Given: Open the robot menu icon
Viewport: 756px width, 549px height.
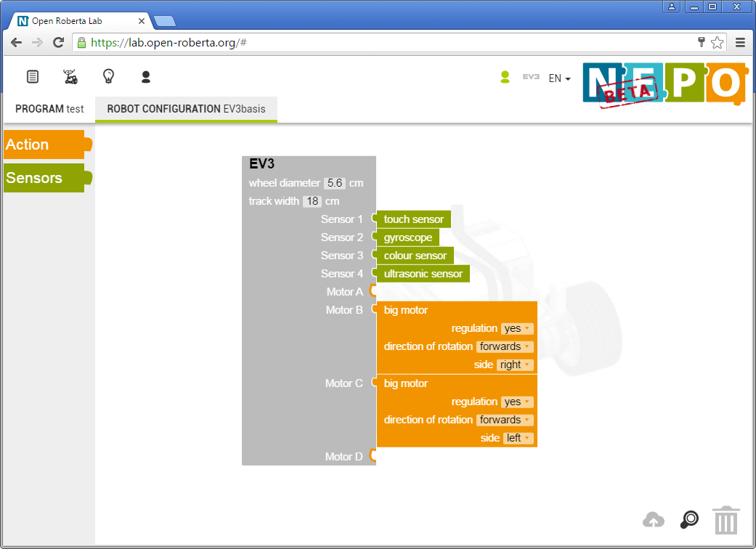Looking at the screenshot, I should 70,76.
